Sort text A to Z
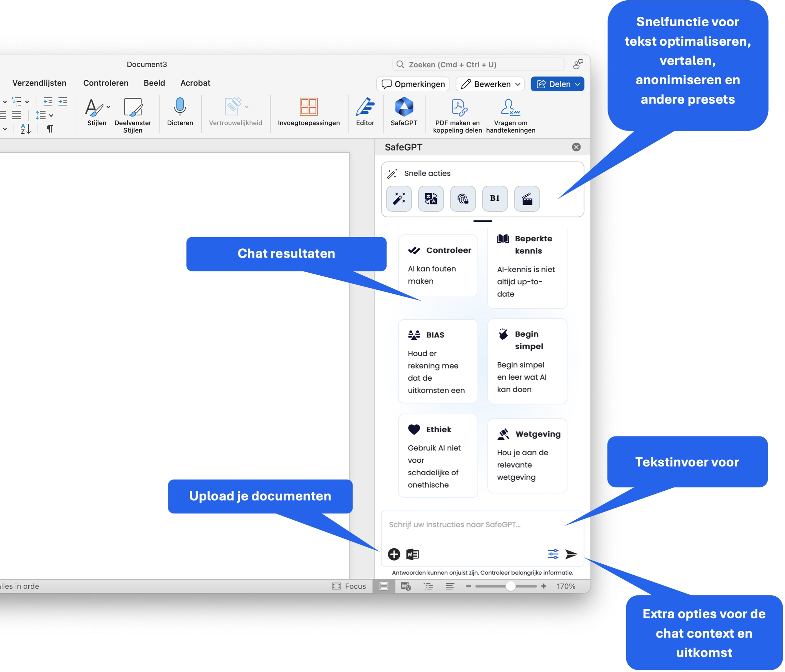Viewport: 785px width, 672px height. pyautogui.click(x=26, y=129)
